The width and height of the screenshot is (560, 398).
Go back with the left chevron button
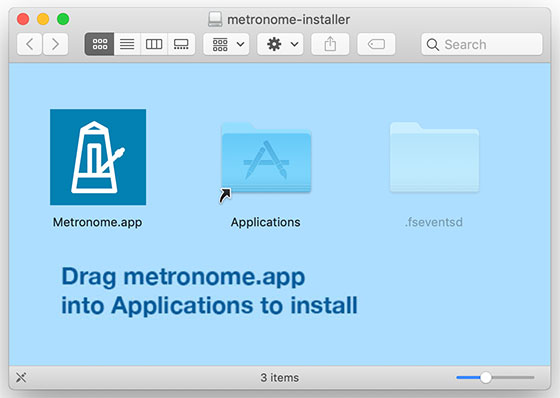click(x=29, y=44)
